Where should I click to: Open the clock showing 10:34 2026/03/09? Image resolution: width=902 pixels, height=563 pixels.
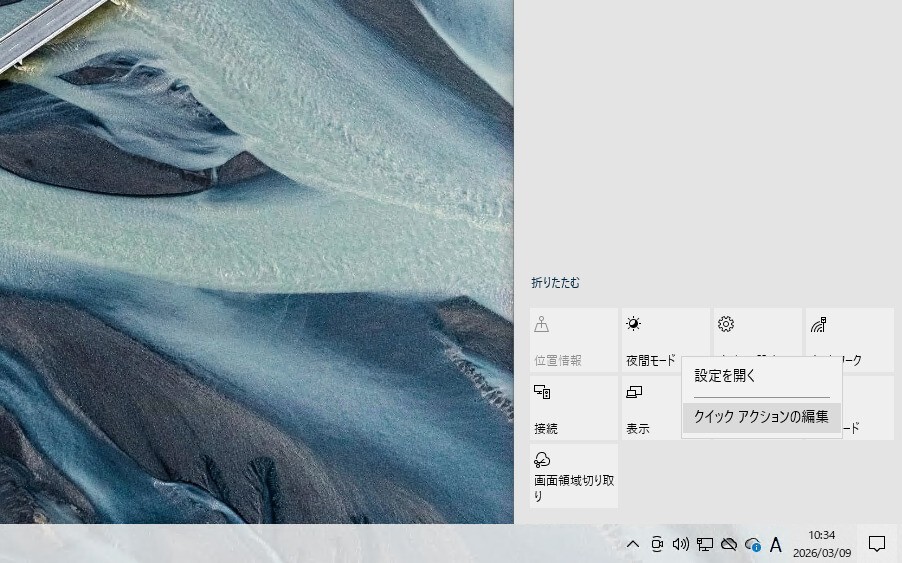coord(821,544)
